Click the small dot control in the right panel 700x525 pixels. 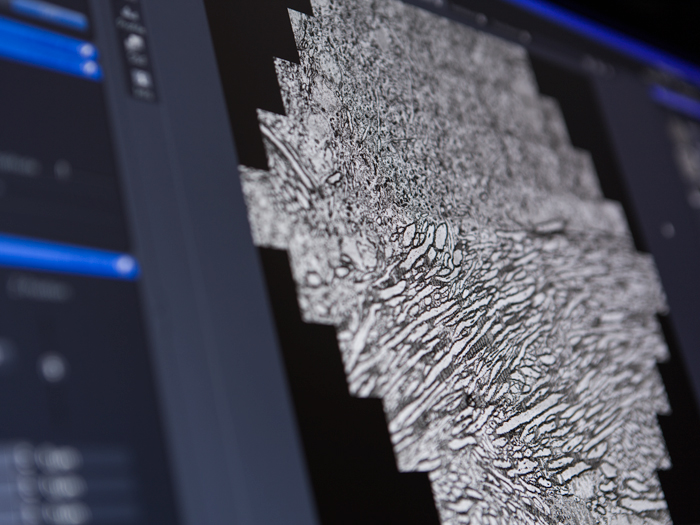tap(667, 230)
